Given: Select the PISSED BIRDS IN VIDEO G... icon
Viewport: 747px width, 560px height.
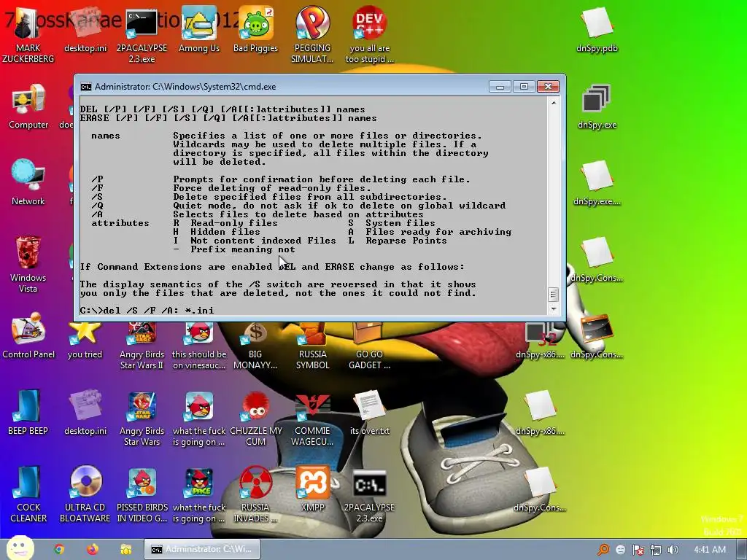Looking at the screenshot, I should pos(142,494).
